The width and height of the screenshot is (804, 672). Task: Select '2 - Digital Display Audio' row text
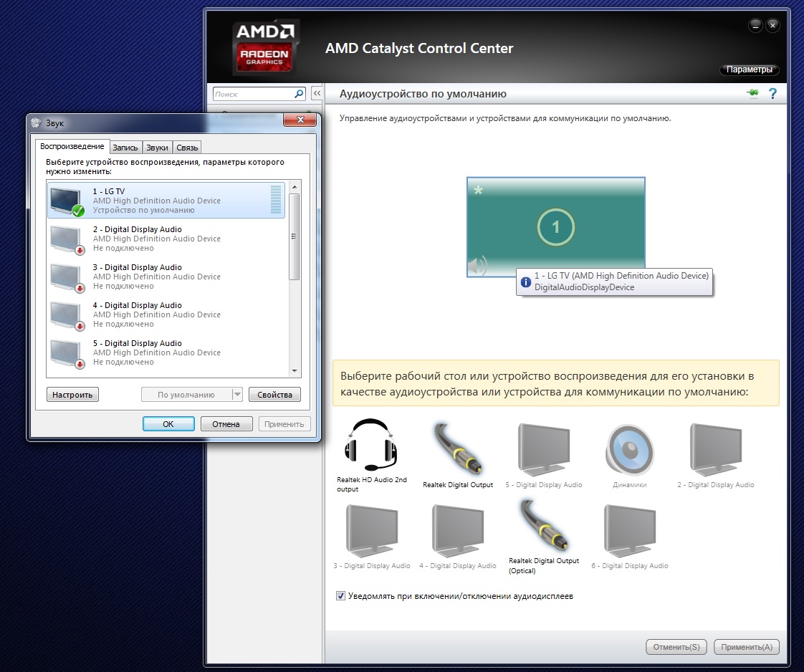[138, 229]
